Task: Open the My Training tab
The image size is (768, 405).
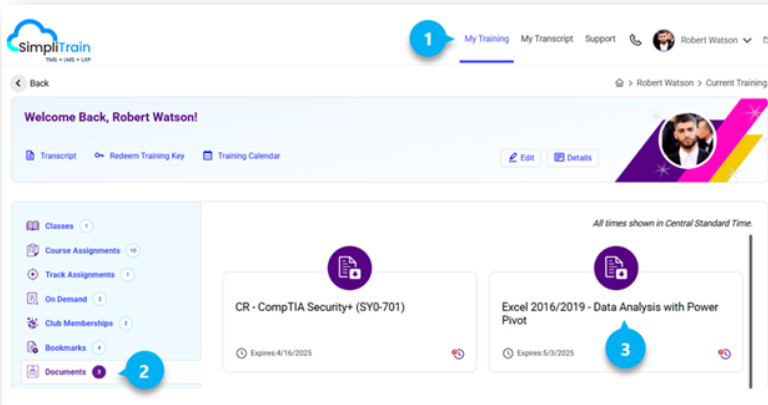Action: click(x=486, y=39)
